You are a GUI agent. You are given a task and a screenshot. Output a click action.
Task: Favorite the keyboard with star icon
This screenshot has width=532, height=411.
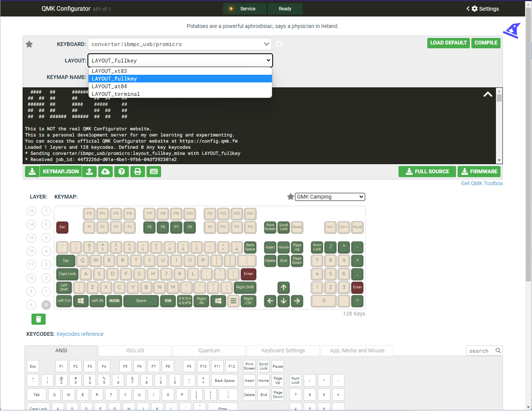point(29,44)
